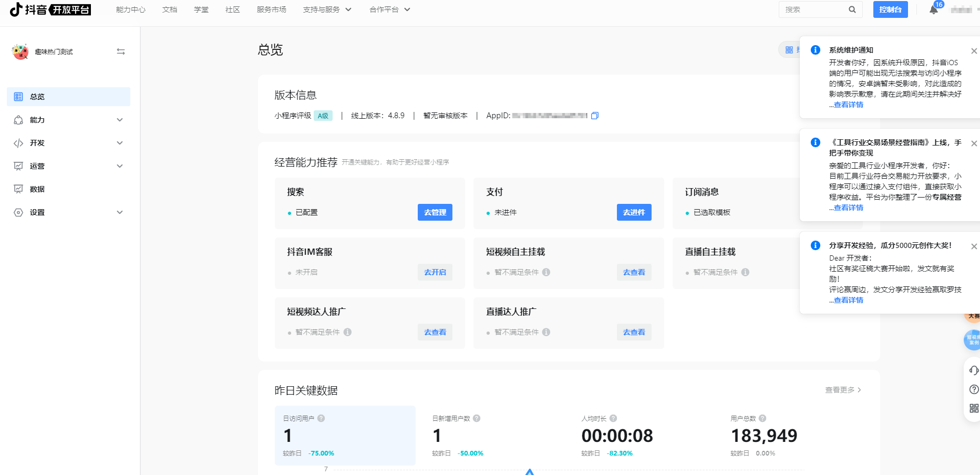
Task: Click the 去进件 button for 支付
Action: click(634, 212)
